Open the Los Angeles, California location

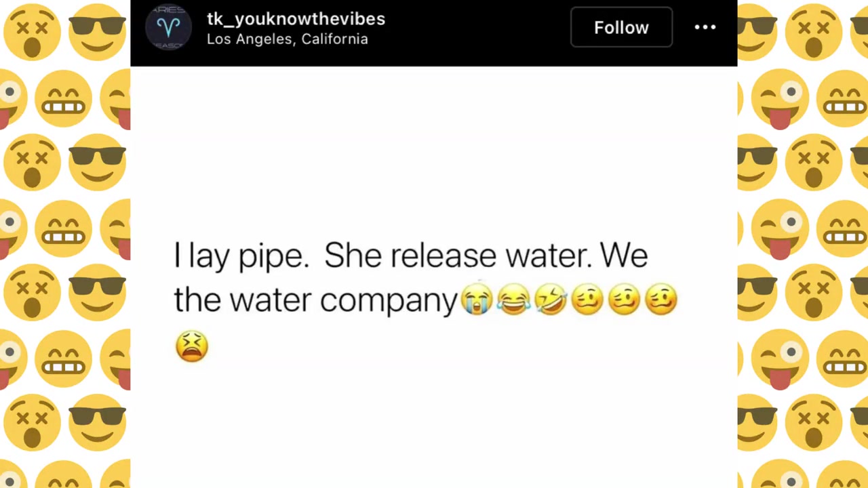point(287,39)
